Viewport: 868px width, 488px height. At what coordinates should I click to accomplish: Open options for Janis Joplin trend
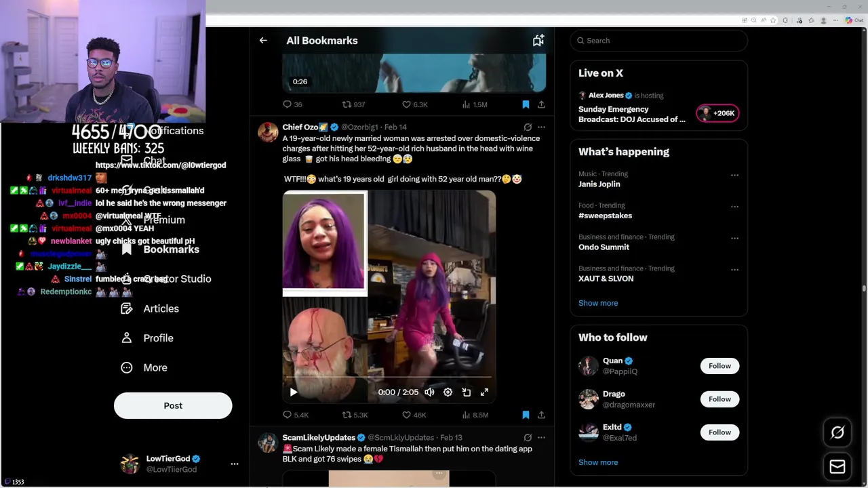(734, 175)
